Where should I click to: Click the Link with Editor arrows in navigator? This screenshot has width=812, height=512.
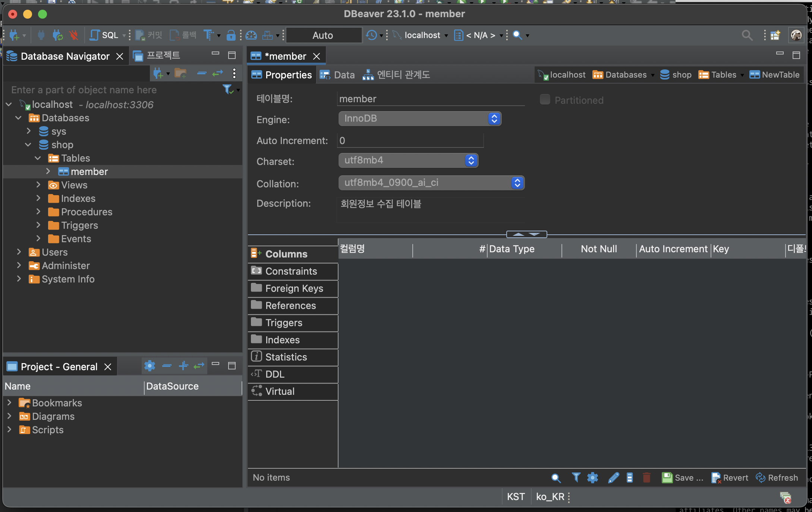coord(217,73)
